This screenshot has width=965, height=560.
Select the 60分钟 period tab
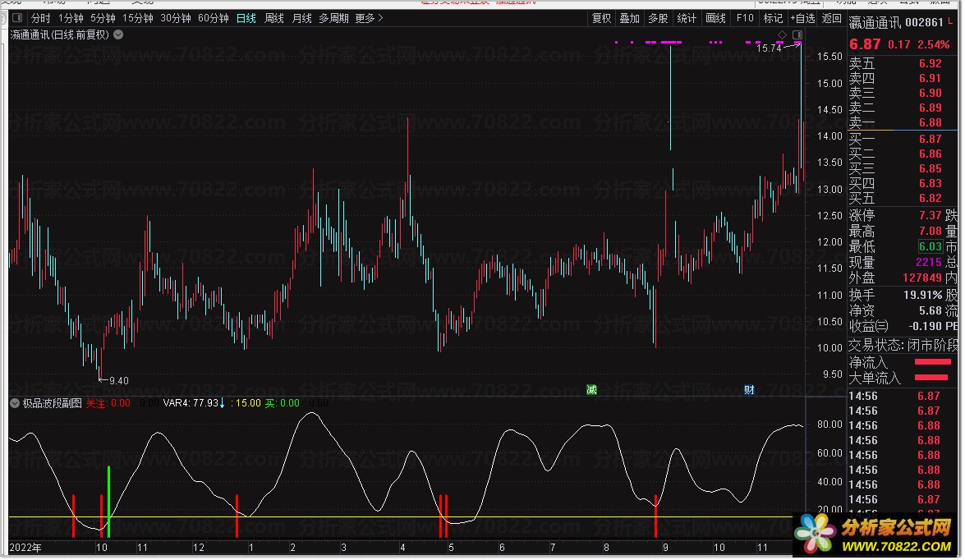pyautogui.click(x=213, y=18)
